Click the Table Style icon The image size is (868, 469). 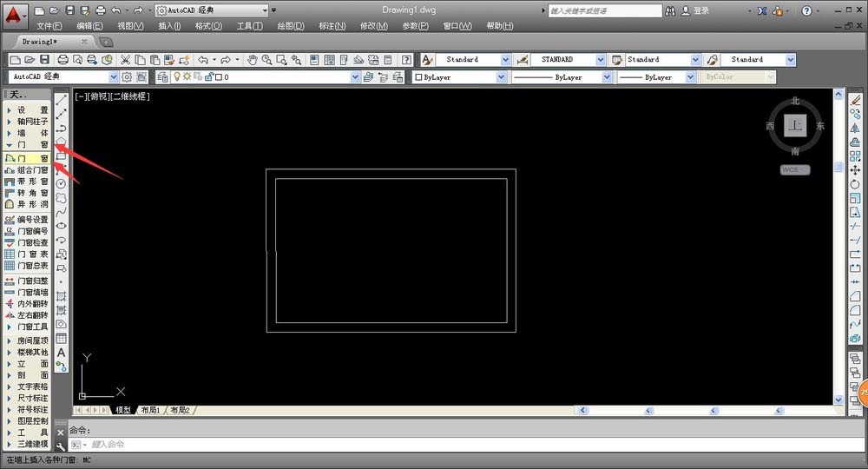(x=617, y=60)
